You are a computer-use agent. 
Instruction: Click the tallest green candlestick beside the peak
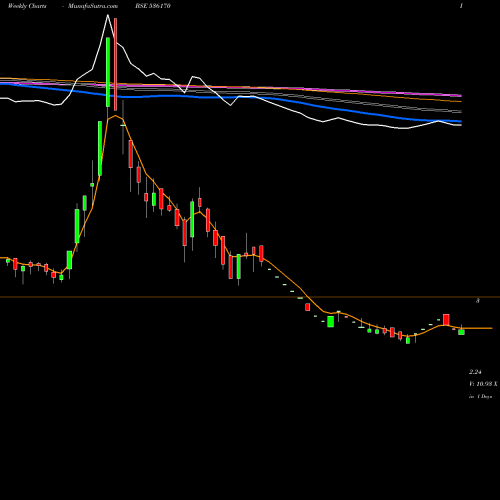pyautogui.click(x=108, y=72)
